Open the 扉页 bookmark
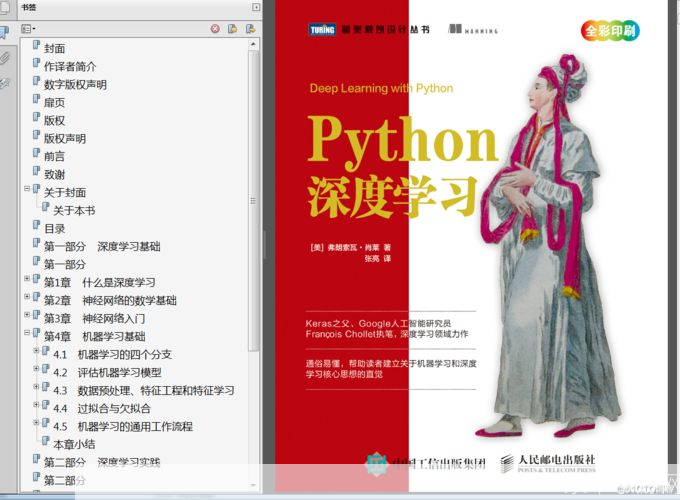680x500 pixels. [x=54, y=102]
